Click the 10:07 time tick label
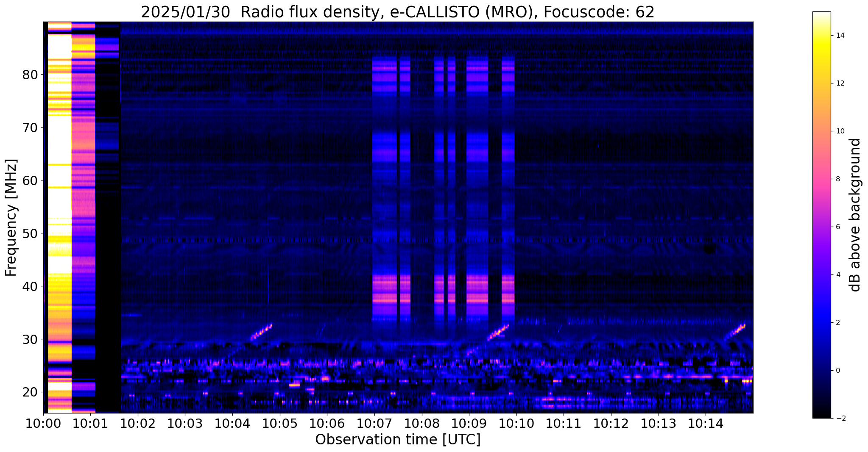 pos(374,424)
